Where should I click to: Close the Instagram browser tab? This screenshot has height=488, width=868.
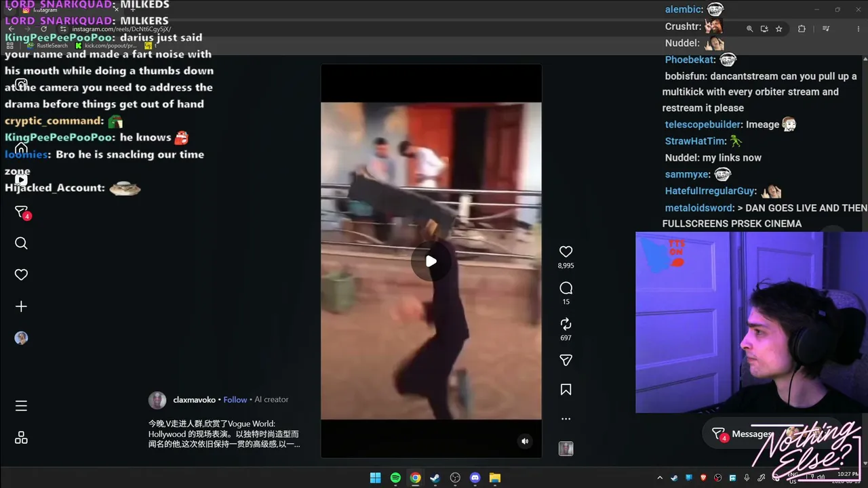click(x=116, y=9)
